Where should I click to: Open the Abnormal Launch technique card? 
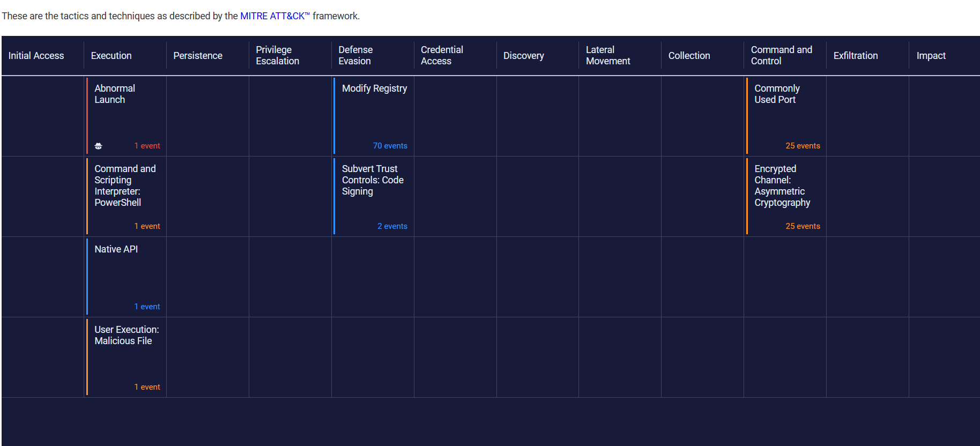(126, 116)
